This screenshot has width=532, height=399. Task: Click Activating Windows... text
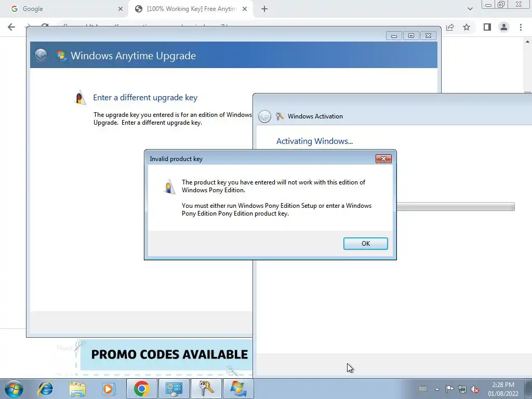pyautogui.click(x=314, y=141)
